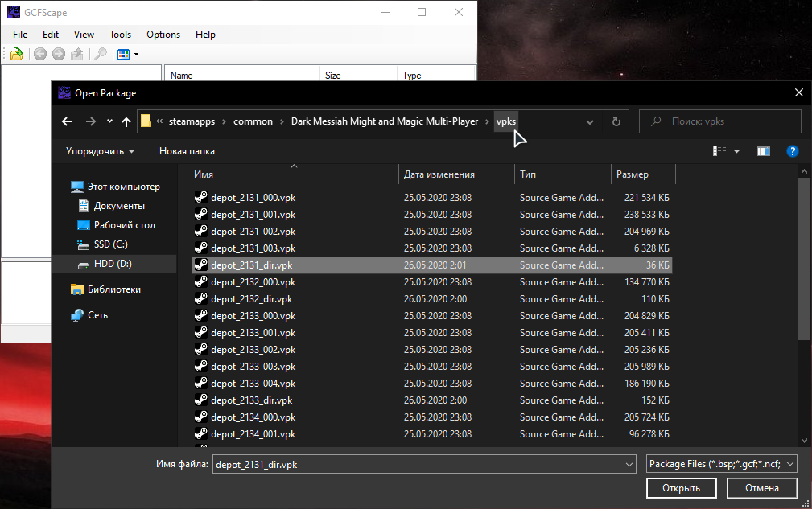The image size is (812, 509).
Task: Click the Открыть button
Action: click(x=682, y=488)
